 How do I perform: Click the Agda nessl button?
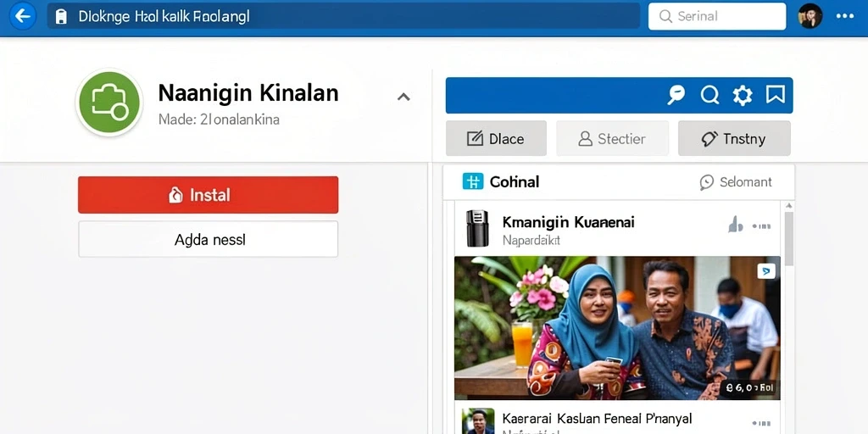[209, 239]
